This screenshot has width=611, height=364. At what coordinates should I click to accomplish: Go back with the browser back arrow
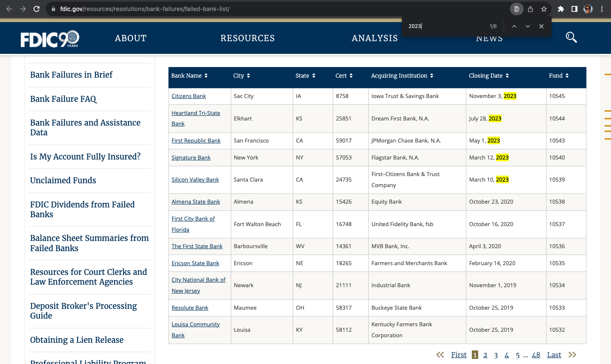click(x=9, y=9)
